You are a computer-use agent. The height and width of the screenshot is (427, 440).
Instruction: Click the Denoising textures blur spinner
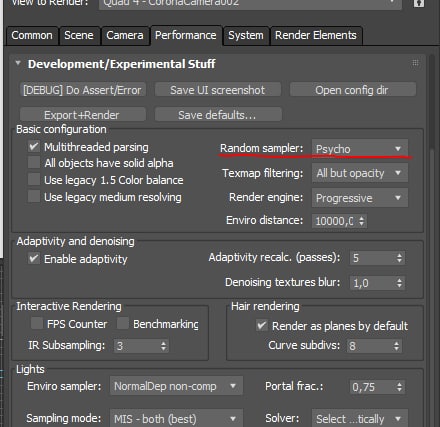400,283
